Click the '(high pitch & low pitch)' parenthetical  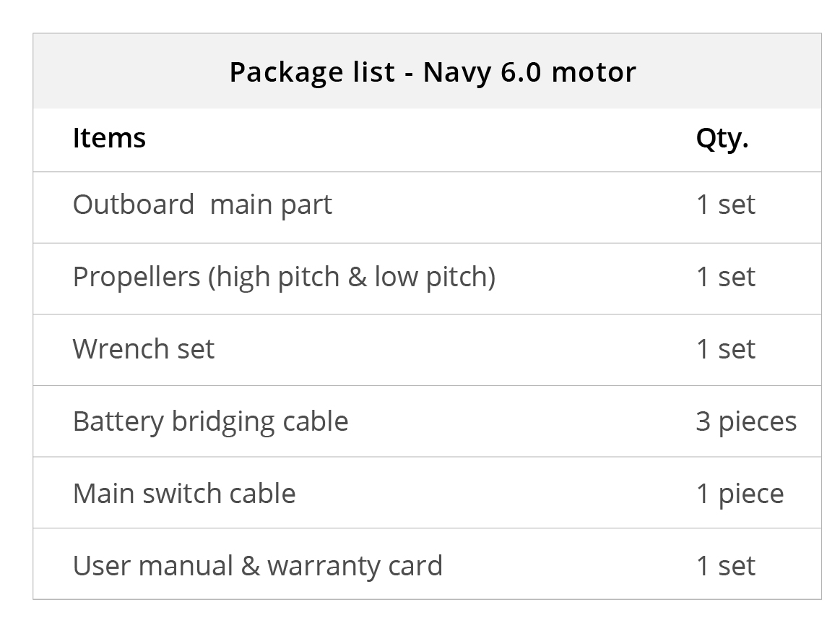pos(352,277)
